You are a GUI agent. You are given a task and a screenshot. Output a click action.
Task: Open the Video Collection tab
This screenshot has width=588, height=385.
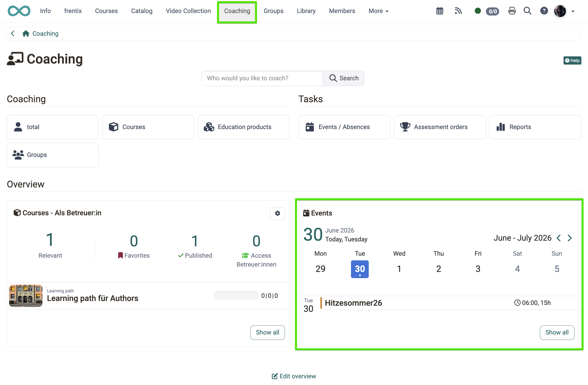click(x=188, y=11)
